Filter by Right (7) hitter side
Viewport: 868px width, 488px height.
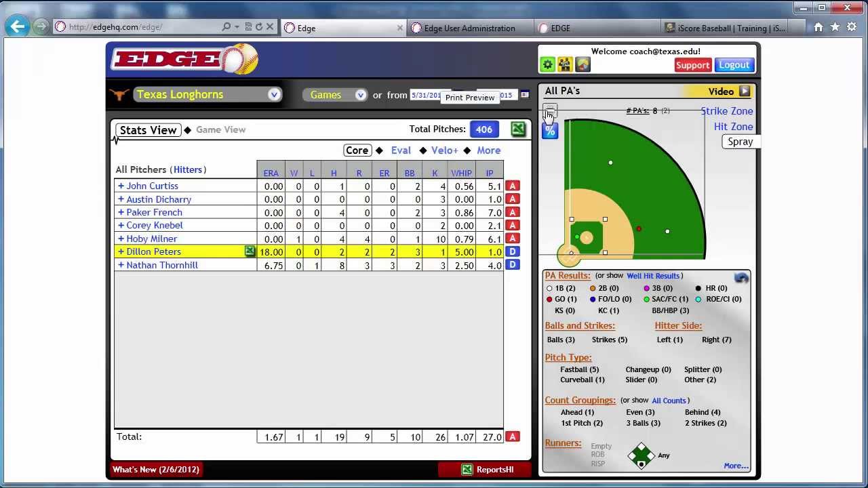716,340
